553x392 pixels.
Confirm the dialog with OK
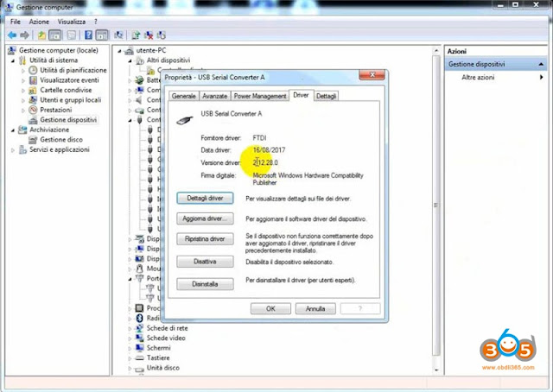point(270,309)
